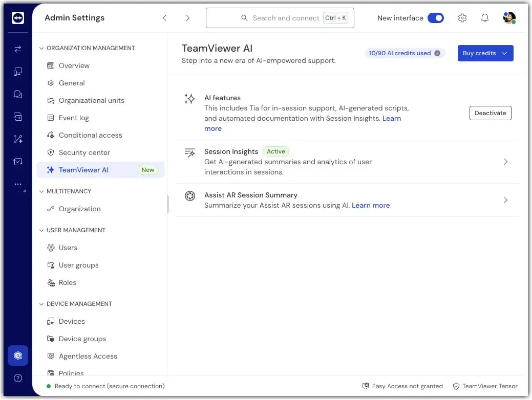
Task: Open the settings gear icon
Action: (462, 18)
